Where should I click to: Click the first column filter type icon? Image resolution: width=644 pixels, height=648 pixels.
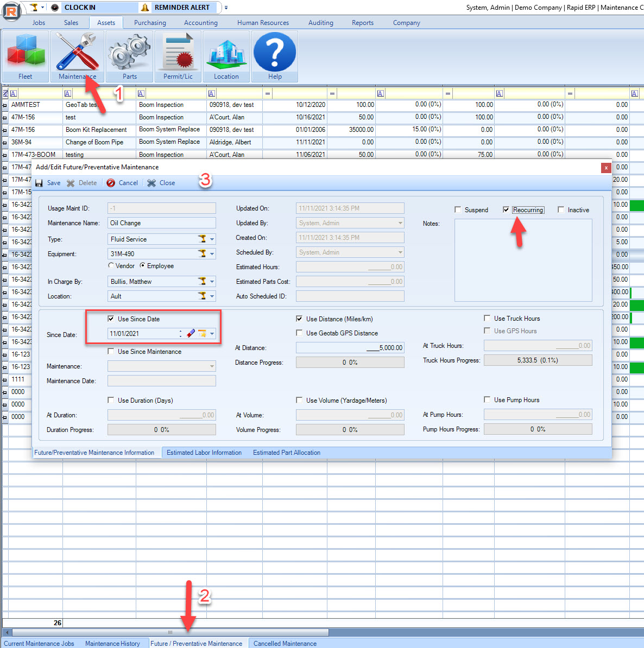point(14,93)
